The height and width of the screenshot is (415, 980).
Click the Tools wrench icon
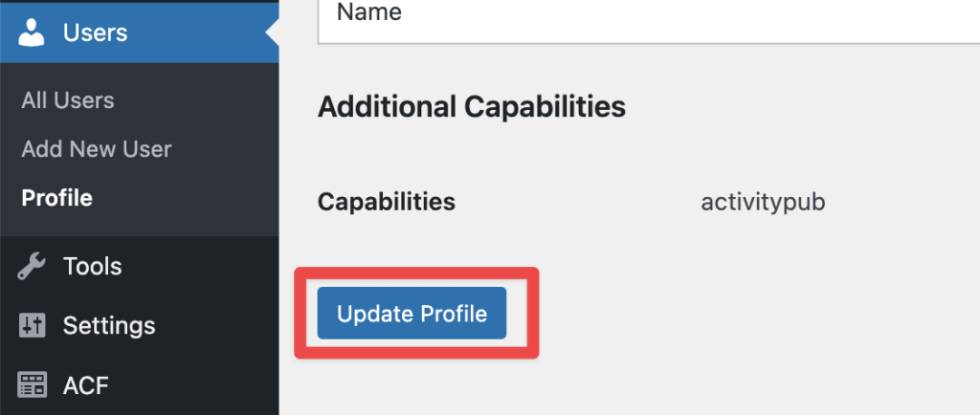(33, 266)
